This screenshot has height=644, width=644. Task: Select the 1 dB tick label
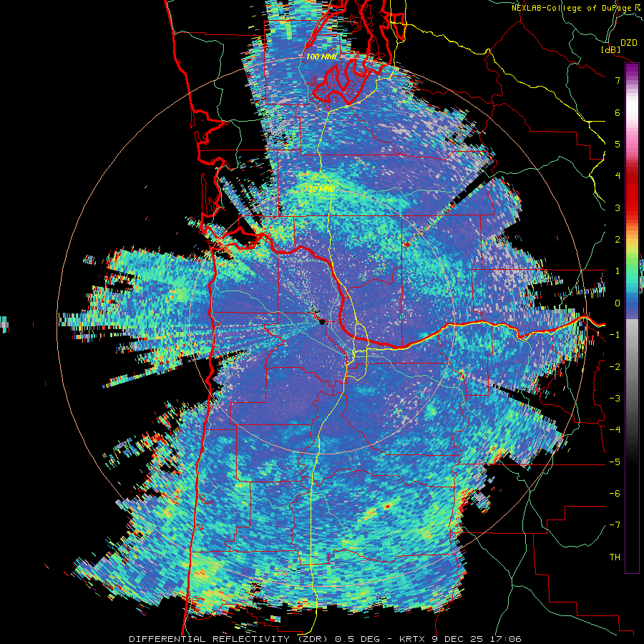(618, 271)
